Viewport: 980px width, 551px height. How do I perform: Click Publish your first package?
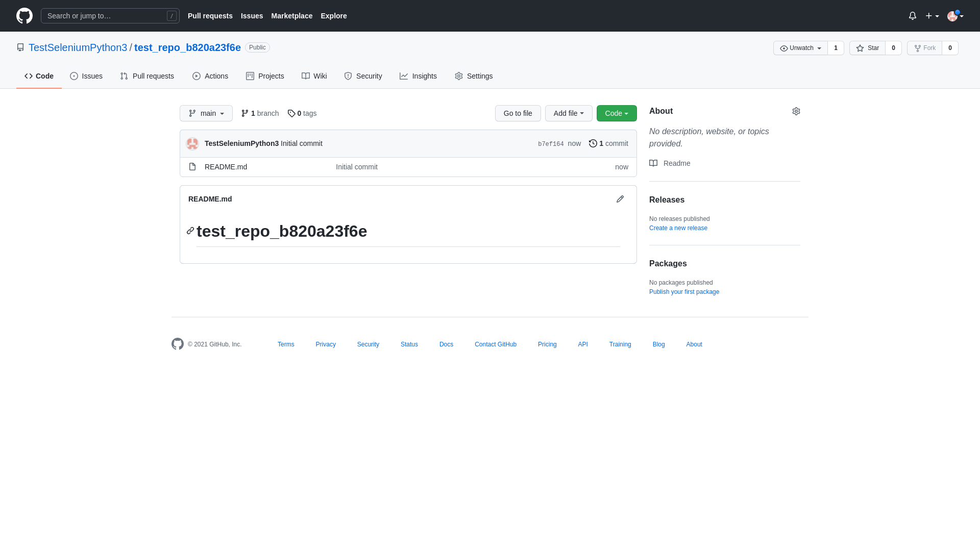tap(684, 292)
